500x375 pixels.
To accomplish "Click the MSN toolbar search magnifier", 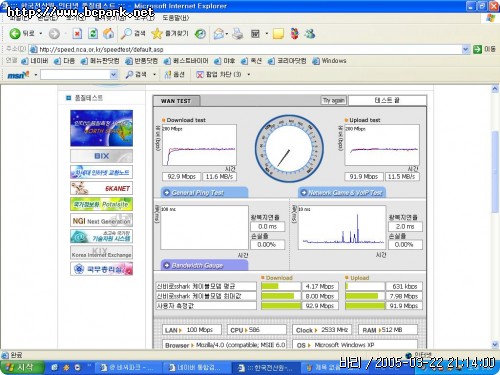I will pyautogui.click(x=129, y=74).
